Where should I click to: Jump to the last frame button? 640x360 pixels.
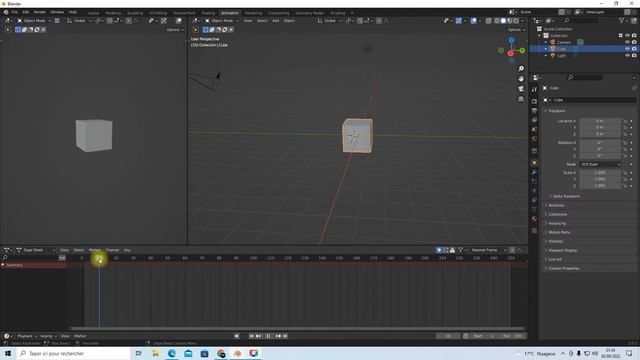pyautogui.click(x=285, y=336)
